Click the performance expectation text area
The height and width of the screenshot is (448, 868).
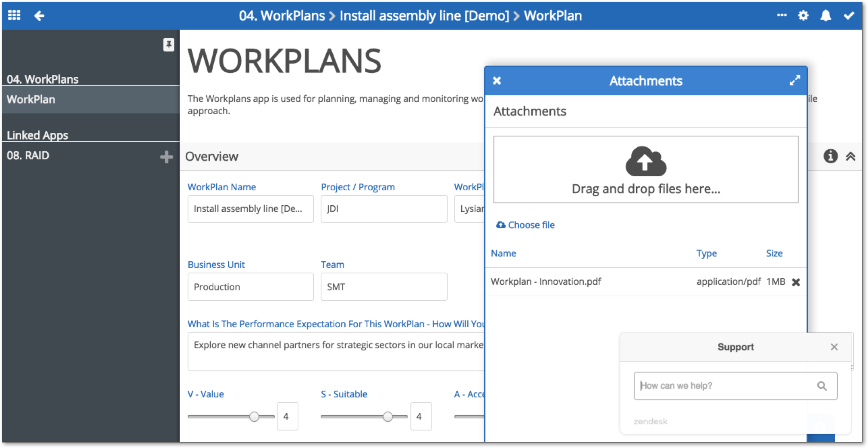point(336,352)
